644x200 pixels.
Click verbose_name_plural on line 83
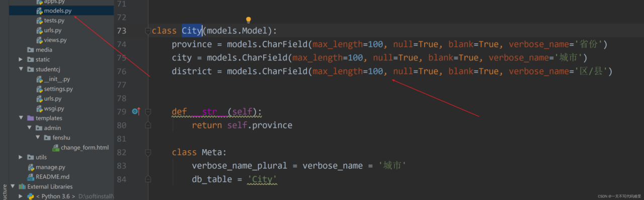point(239,166)
